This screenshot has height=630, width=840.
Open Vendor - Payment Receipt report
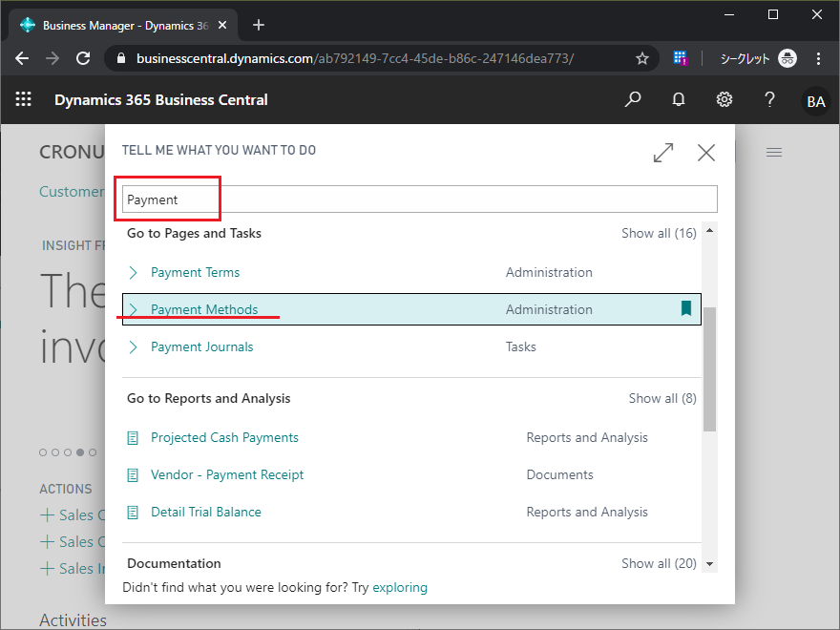point(227,474)
